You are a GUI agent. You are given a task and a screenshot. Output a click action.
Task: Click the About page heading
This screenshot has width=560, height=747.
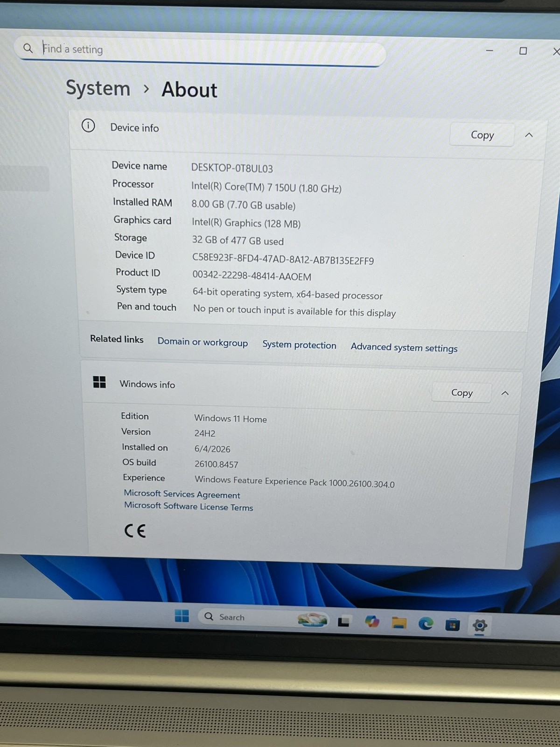pos(189,90)
